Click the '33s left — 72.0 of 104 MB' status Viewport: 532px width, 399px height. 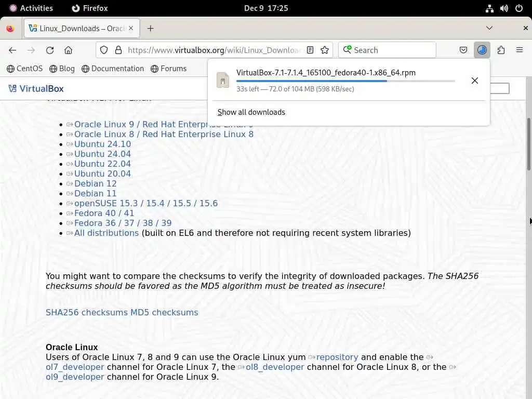pos(295,89)
